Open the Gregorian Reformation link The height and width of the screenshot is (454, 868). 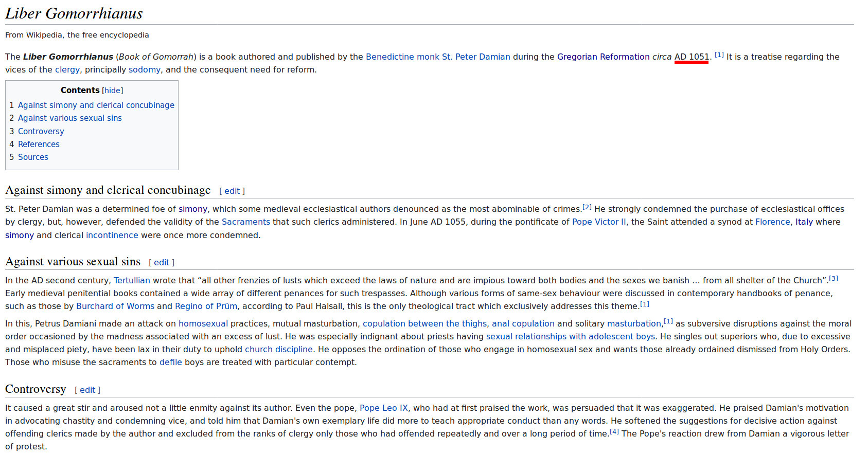pyautogui.click(x=604, y=57)
